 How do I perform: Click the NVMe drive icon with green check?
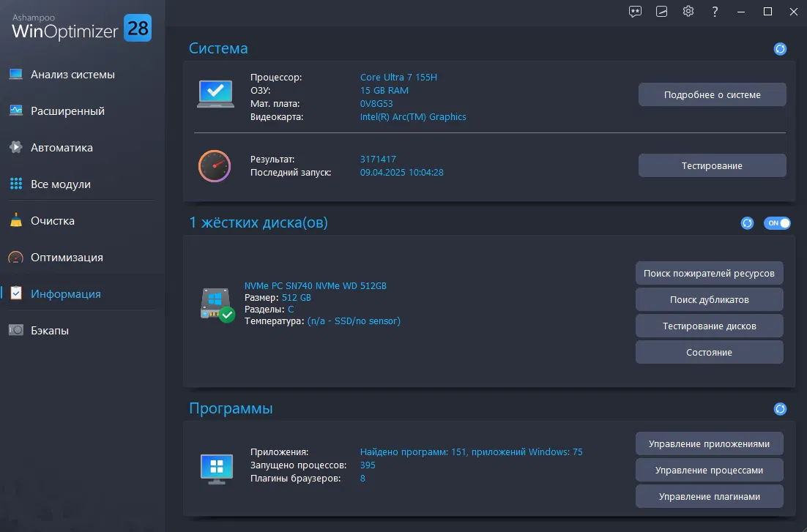click(x=217, y=304)
